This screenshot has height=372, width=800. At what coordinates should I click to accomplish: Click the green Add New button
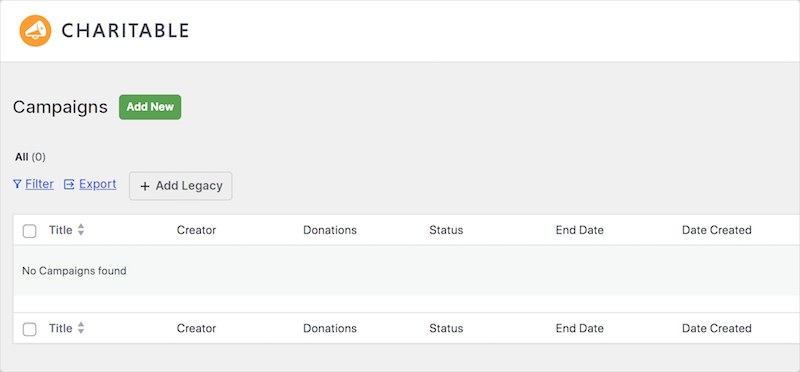(x=150, y=107)
